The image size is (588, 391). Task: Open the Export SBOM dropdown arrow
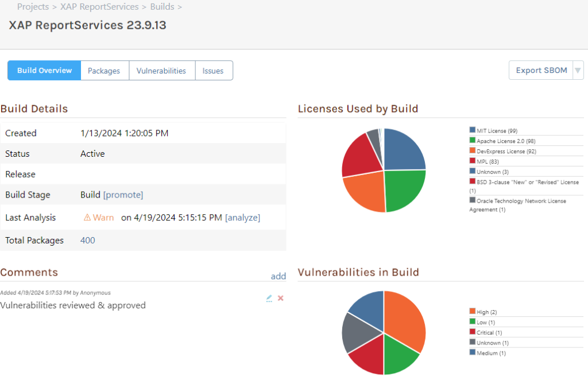[578, 71]
